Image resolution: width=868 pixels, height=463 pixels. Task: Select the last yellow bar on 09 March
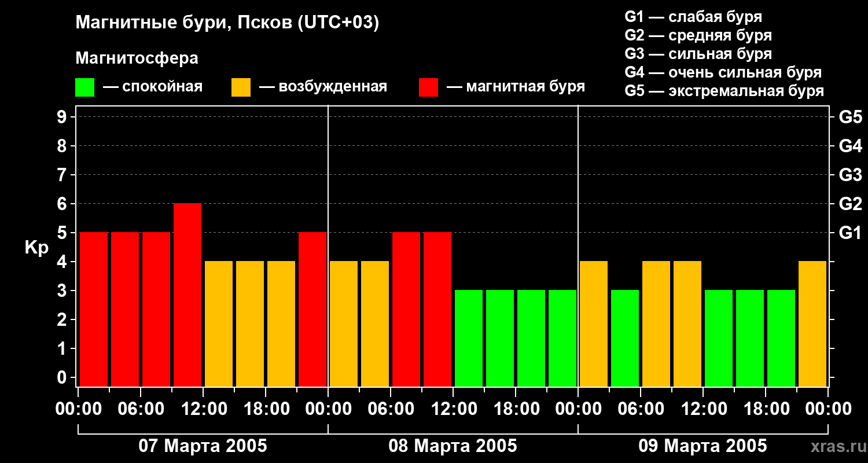[812, 324]
